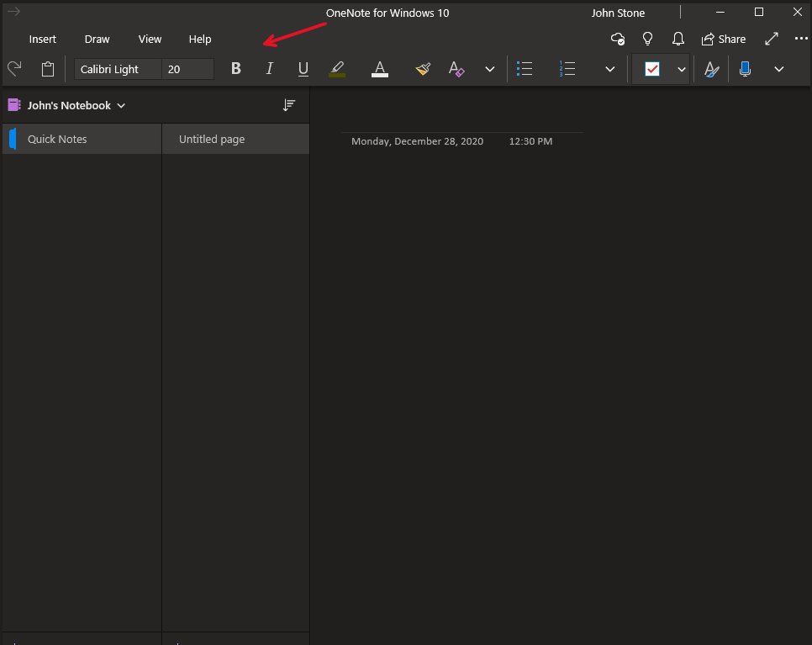Open the Insert menu tab

(43, 39)
